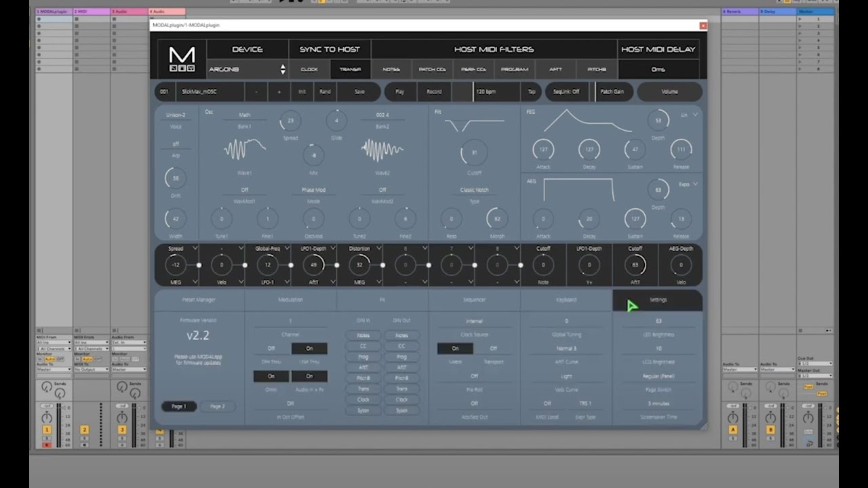The height and width of the screenshot is (488, 868).
Task: Select the Settings tab
Action: coord(658,300)
